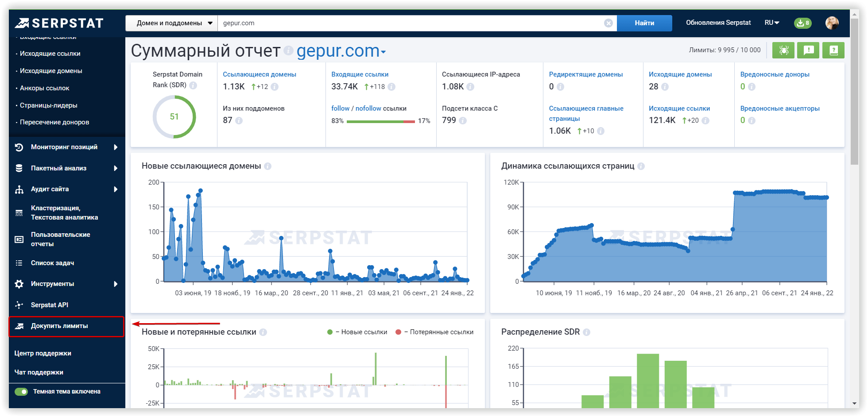Click the Кластеризация sidebar icon

click(x=19, y=213)
